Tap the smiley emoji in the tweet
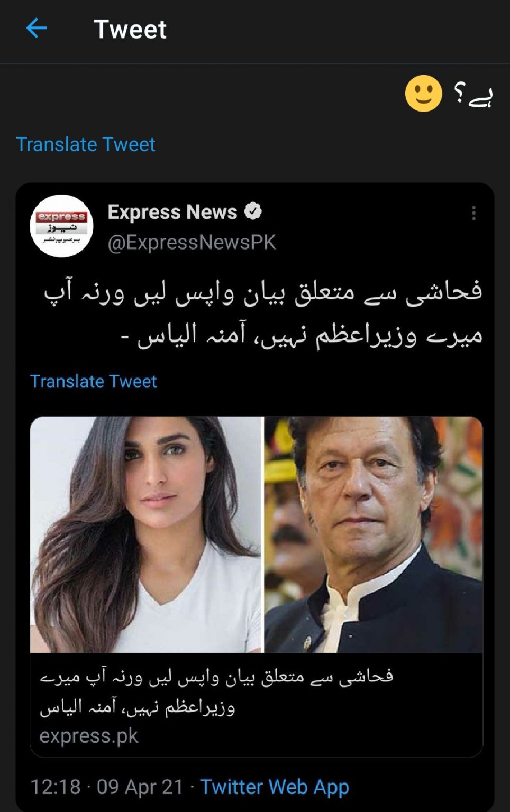The image size is (510, 812). click(x=423, y=94)
